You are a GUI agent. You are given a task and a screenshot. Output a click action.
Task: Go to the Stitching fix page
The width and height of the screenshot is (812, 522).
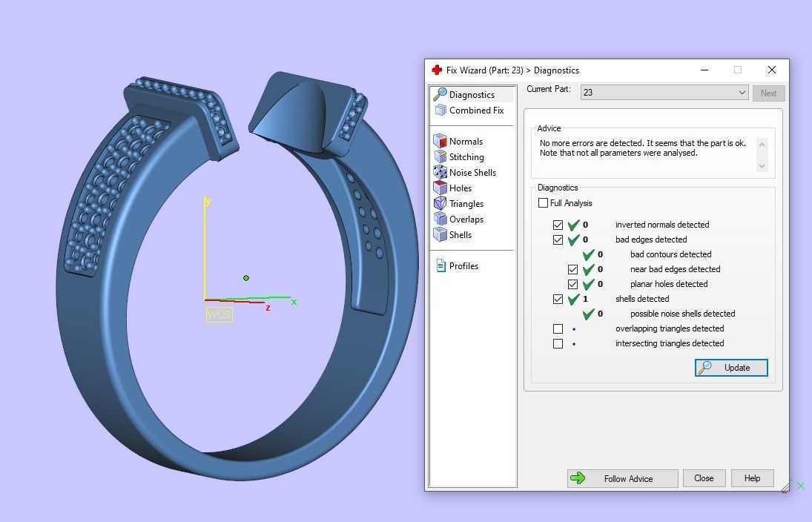click(x=466, y=157)
